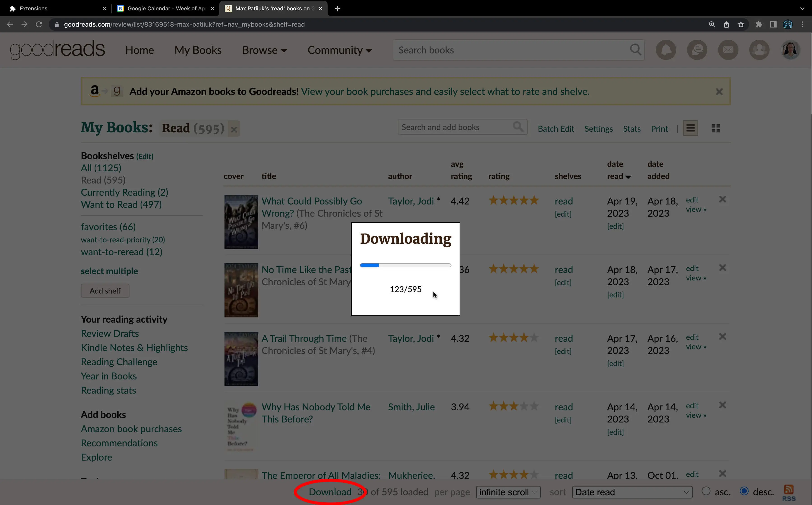Click the Batch Edit link
The image size is (812, 505).
(x=556, y=129)
